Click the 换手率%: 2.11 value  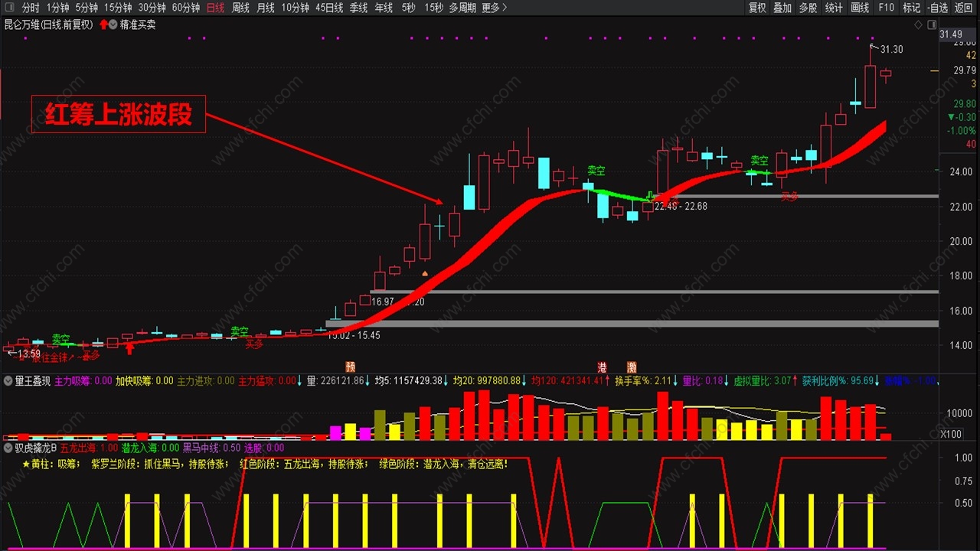[643, 380]
